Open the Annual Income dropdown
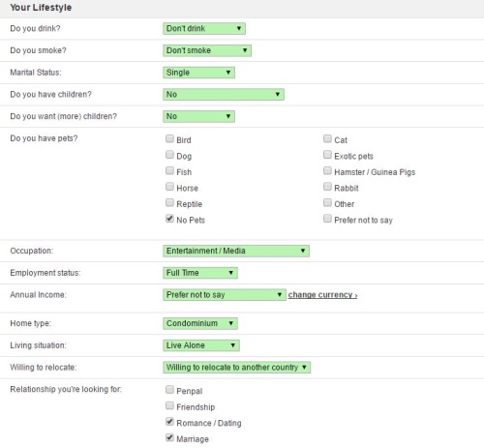This screenshot has height=448, width=484. [x=225, y=294]
